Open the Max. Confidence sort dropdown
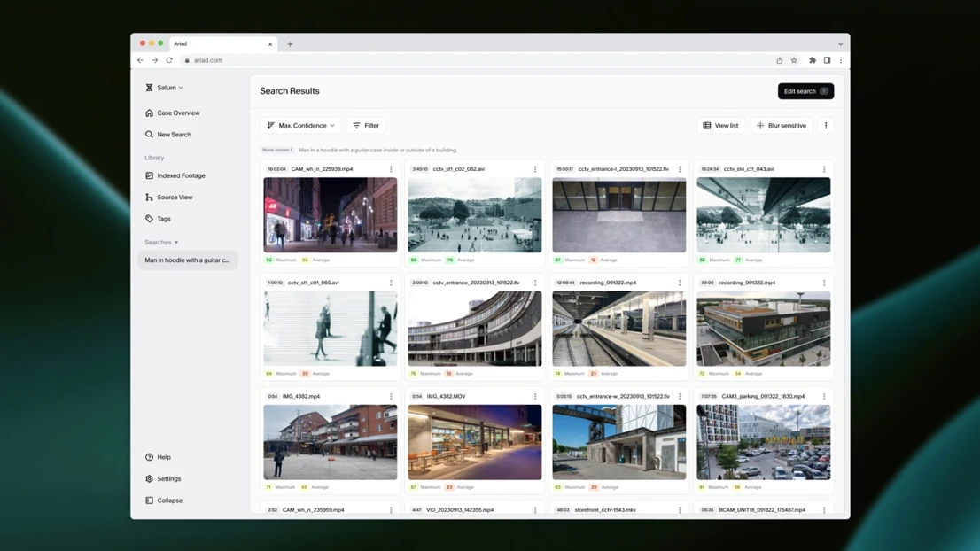 point(301,126)
